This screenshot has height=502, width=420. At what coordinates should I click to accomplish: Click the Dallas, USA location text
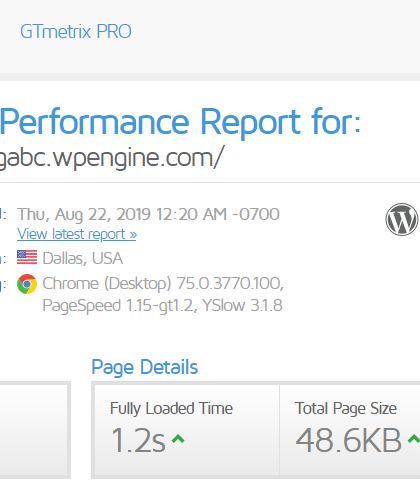[83, 258]
